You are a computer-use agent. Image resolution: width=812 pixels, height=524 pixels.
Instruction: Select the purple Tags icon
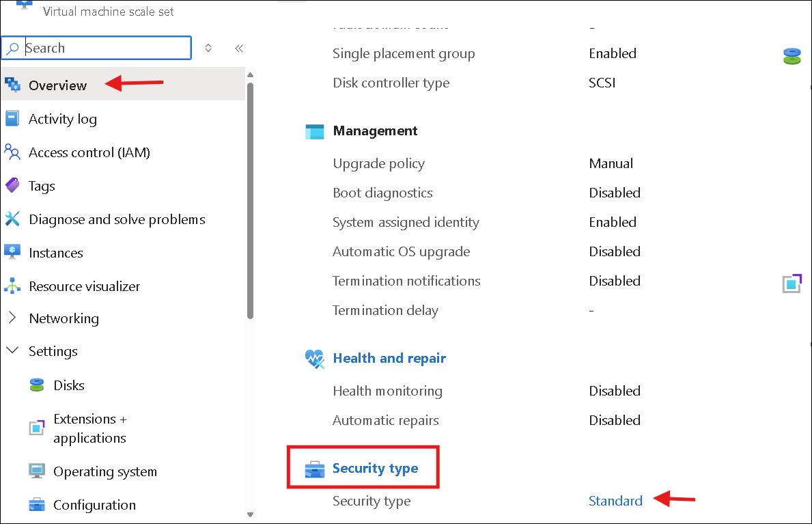[x=12, y=186]
